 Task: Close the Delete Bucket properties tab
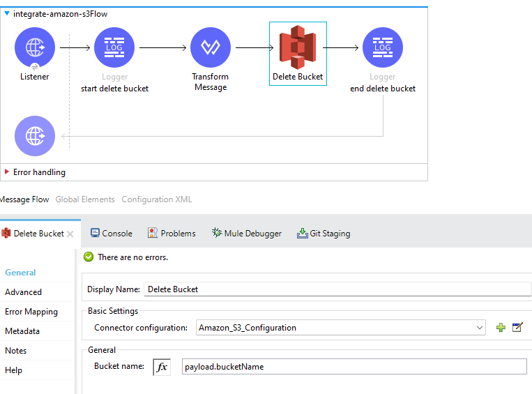70,234
